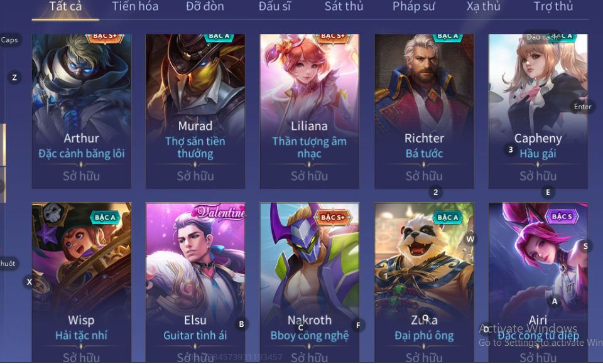This screenshot has width=603, height=364.
Task: Select Elsu Guitar tình ái skin
Action: (x=195, y=282)
